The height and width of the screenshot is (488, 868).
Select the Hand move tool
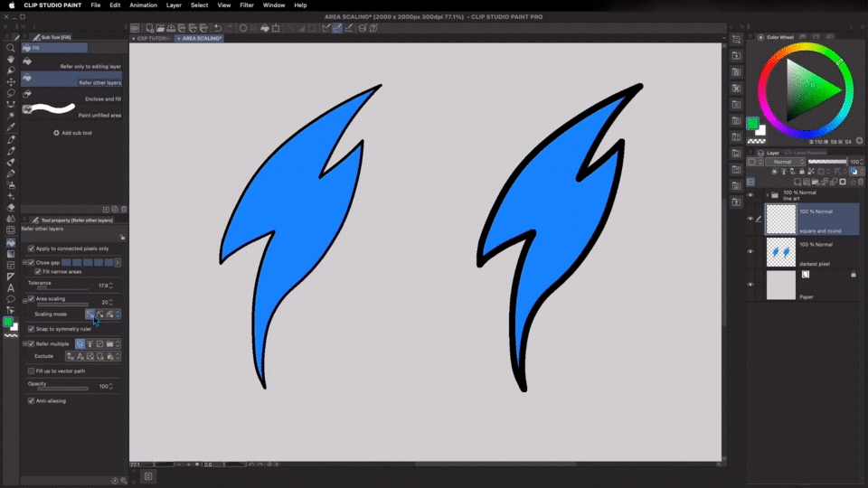coord(11,60)
